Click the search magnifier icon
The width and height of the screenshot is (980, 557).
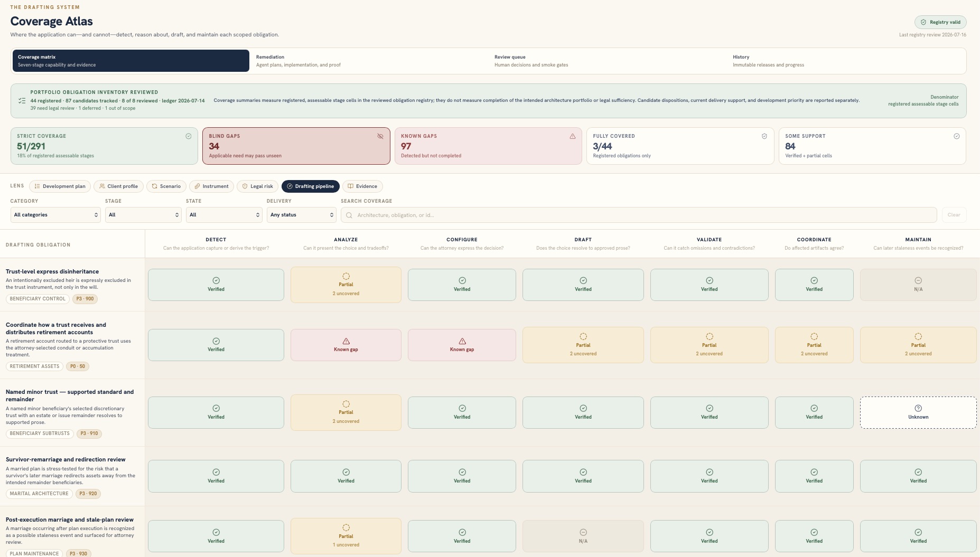[349, 215]
